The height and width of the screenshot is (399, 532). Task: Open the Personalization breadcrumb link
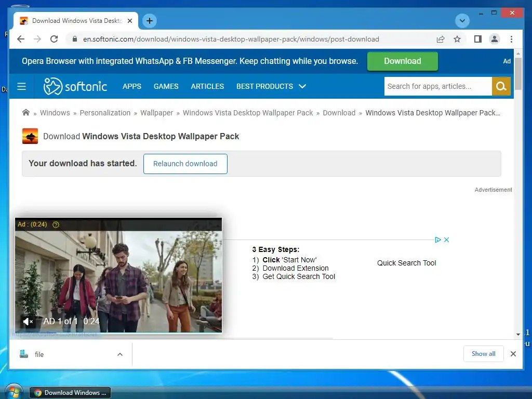point(105,113)
